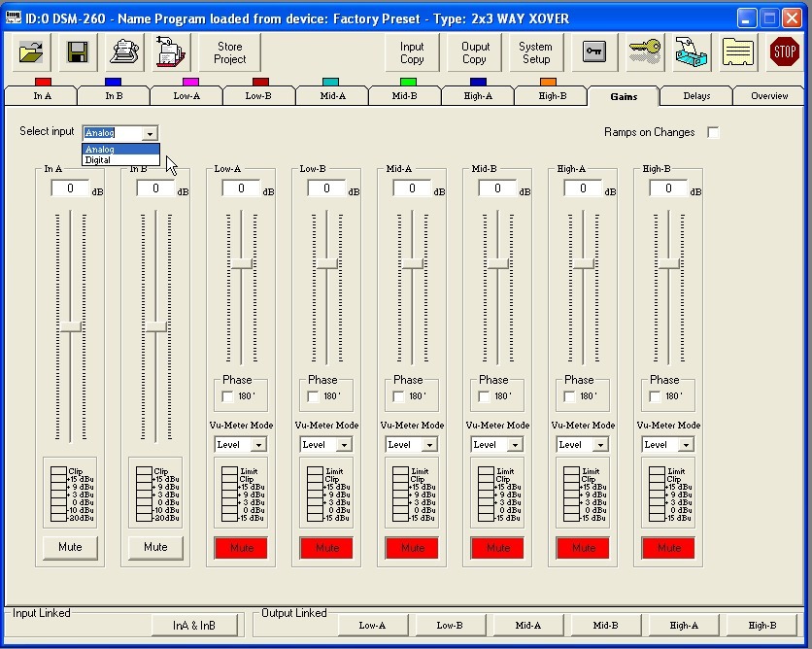Open the Overview tab

pyautogui.click(x=769, y=96)
